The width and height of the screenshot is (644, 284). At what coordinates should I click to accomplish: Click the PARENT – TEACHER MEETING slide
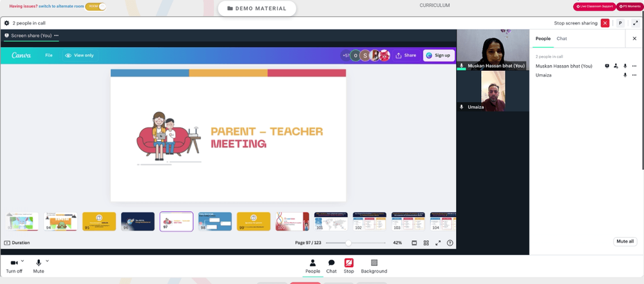pos(229,135)
